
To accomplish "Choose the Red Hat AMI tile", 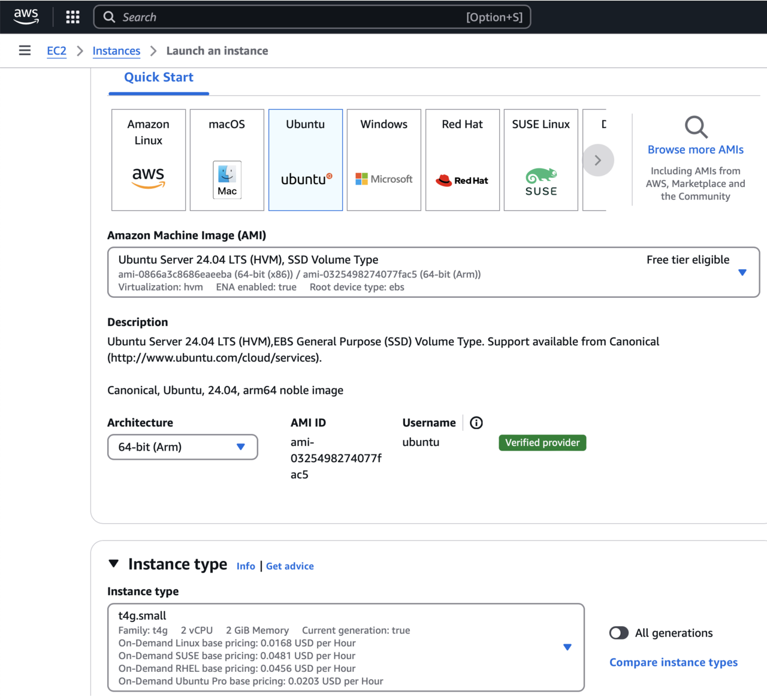I will point(463,160).
